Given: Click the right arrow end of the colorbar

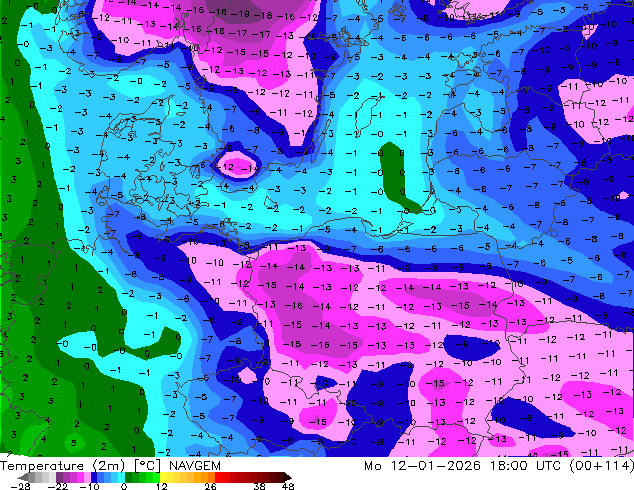Looking at the screenshot, I should 288,477.
